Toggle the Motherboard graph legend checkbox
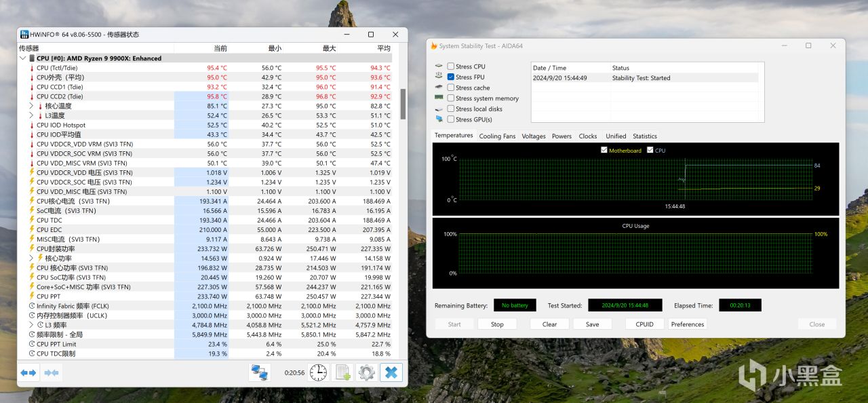Viewport: 868px width, 403px height. click(x=604, y=150)
